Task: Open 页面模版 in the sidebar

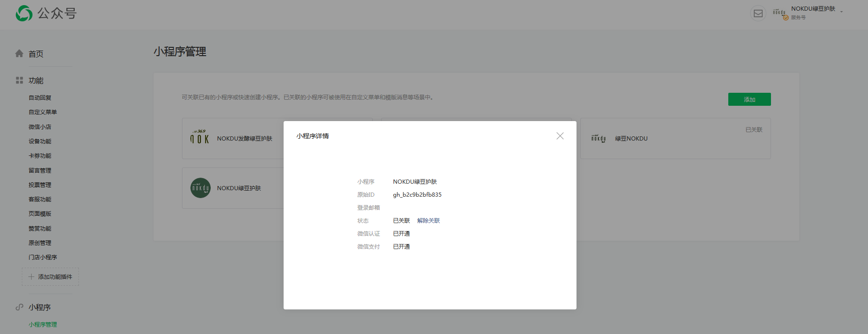Action: (40, 213)
